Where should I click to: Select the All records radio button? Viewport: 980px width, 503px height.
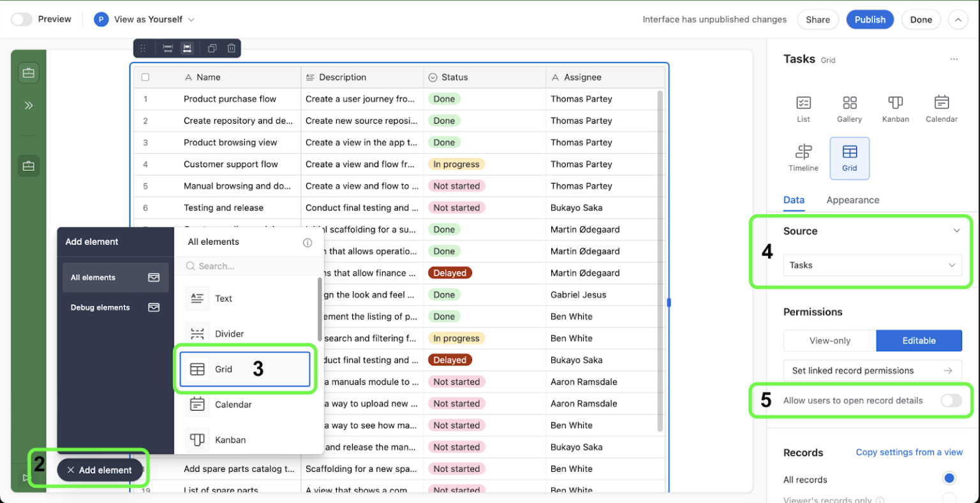[x=949, y=478]
